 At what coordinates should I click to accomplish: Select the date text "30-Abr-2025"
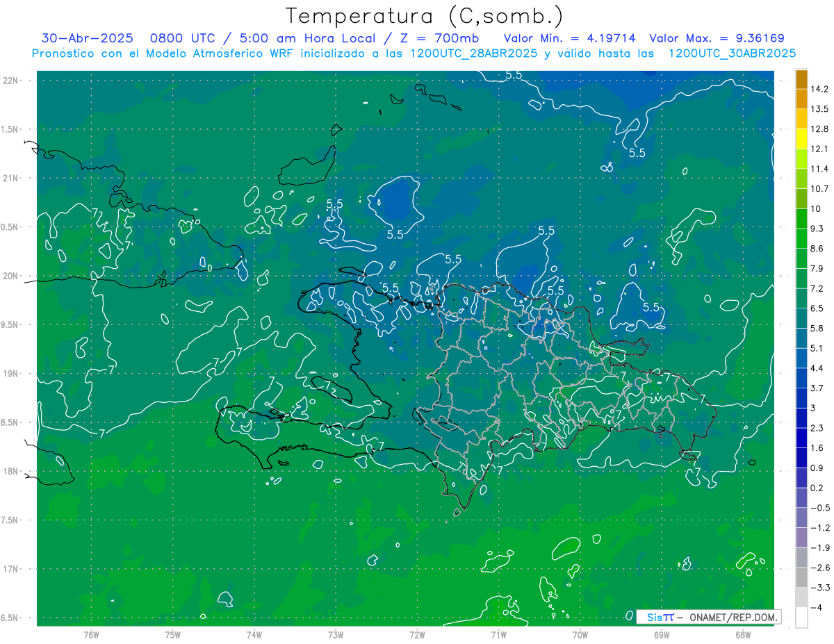click(x=87, y=38)
